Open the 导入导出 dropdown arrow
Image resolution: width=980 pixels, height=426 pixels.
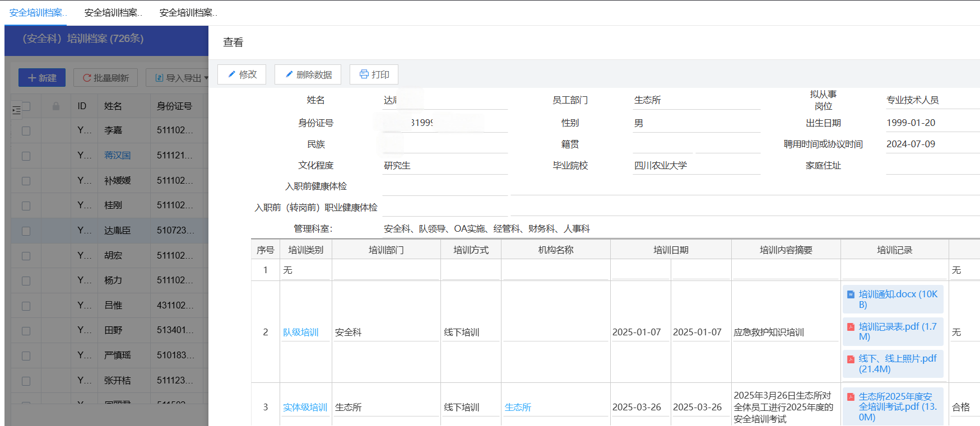tap(206, 78)
